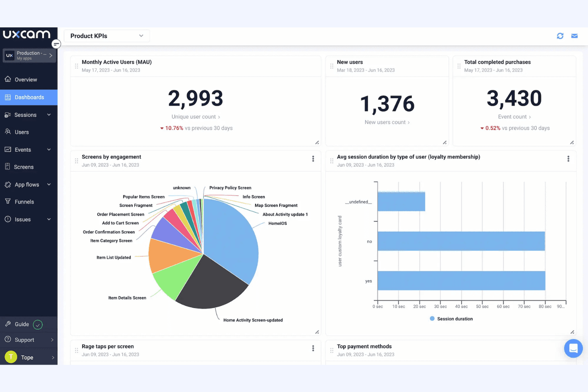Screen dimensions: 588x392
Task: Open the Overview menu item
Action: [x=29, y=79]
